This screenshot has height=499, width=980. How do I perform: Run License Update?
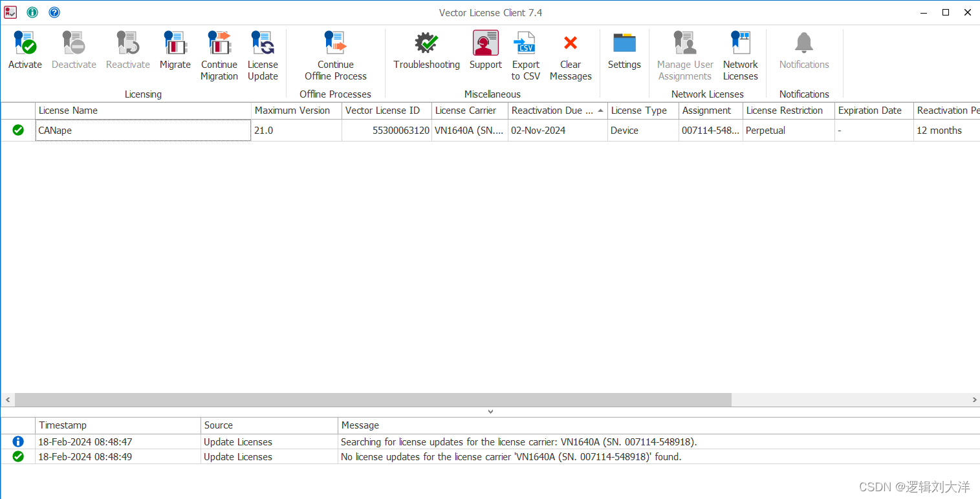point(263,56)
